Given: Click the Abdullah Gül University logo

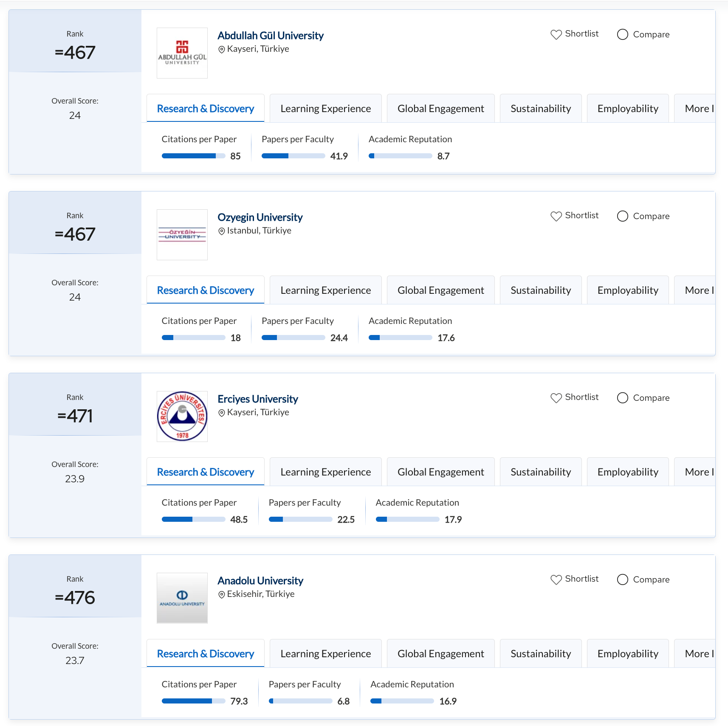Looking at the screenshot, I should (182, 53).
